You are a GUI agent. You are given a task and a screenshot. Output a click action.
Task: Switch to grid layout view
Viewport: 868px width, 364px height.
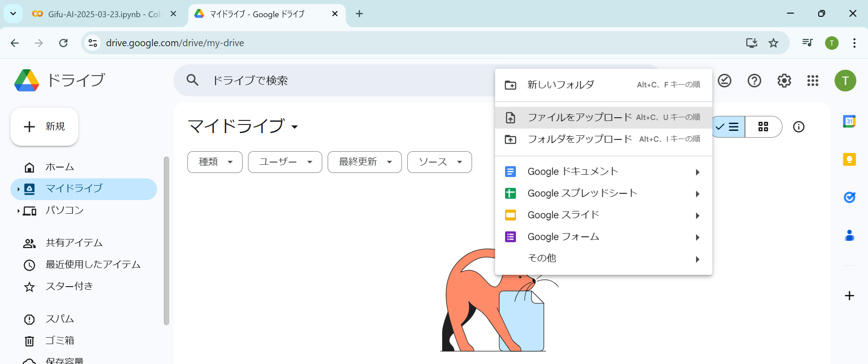(763, 127)
